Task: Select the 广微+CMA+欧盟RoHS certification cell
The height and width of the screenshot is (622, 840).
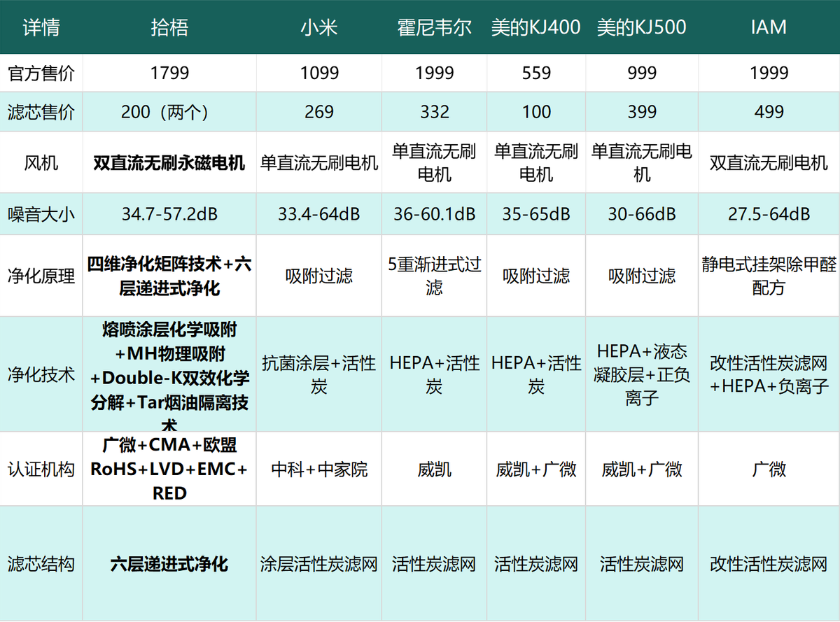Action: click(x=169, y=469)
